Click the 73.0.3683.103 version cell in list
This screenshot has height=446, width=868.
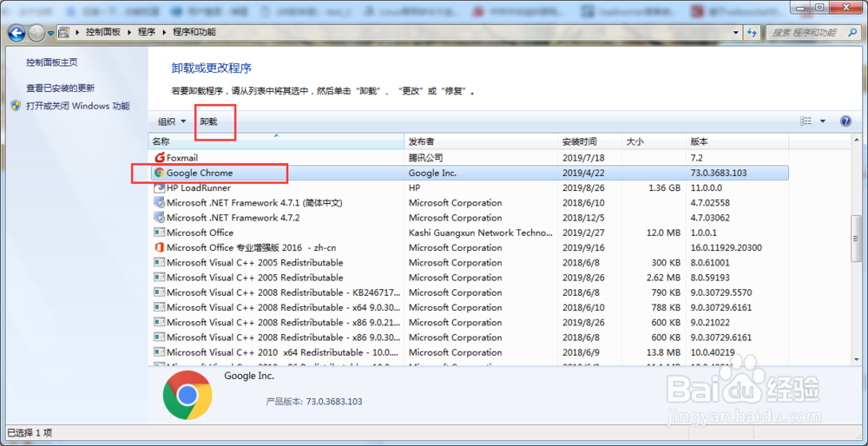click(719, 173)
